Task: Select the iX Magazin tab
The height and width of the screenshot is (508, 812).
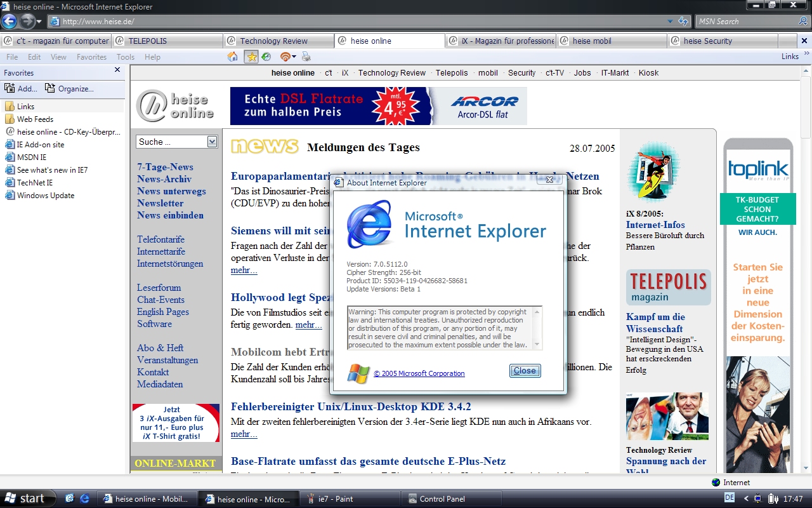Action: pos(501,41)
